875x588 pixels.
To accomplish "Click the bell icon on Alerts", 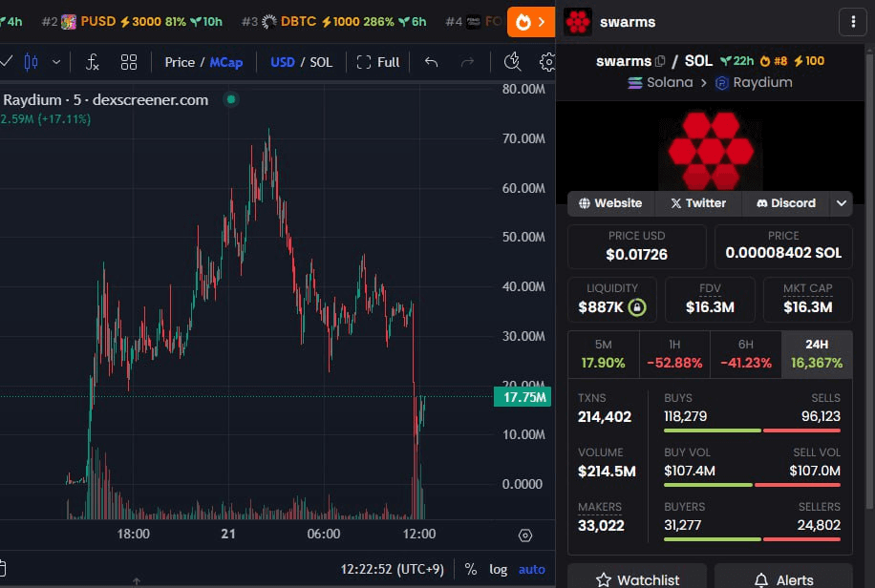I will pos(761,580).
